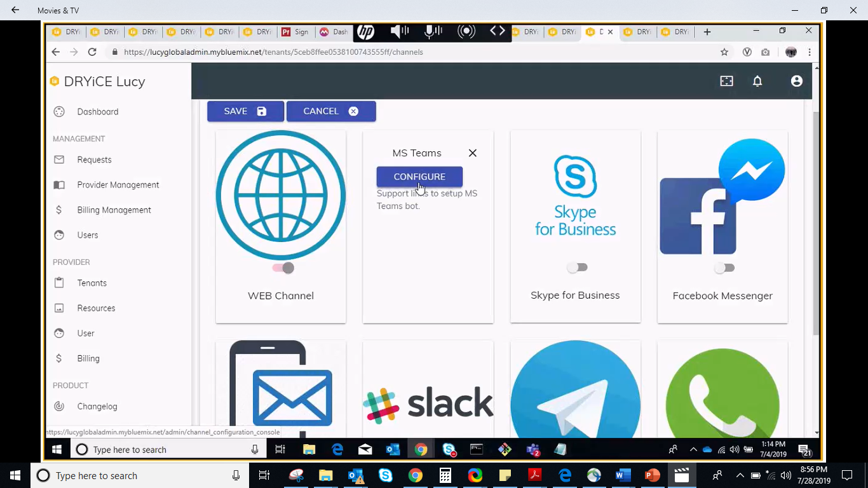Click the Skype for Business logo

[575, 196]
